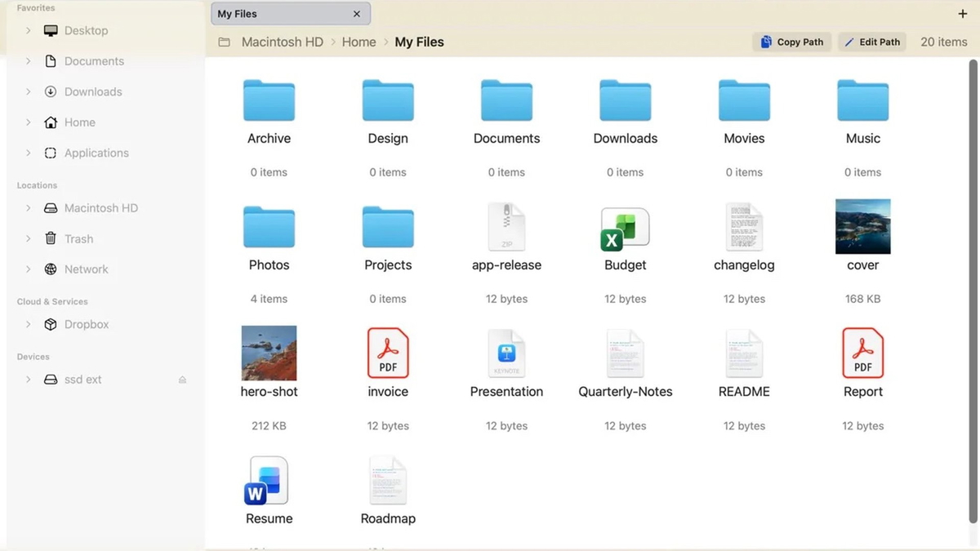Click the Copy Path button
The height and width of the screenshot is (551, 980).
(x=791, y=42)
